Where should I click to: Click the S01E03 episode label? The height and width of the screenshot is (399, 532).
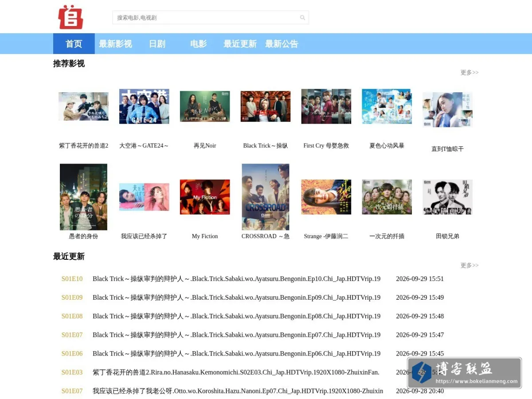tap(72, 372)
